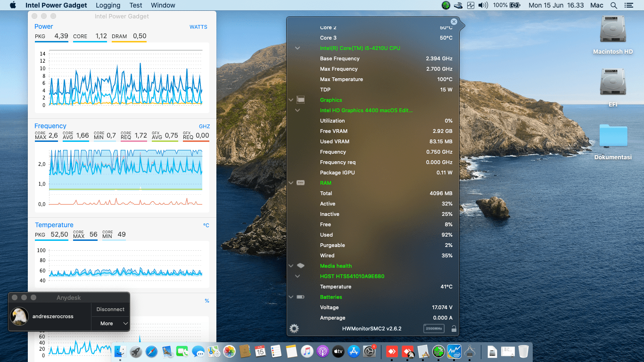Open HWMonitor settings gear

tap(294, 329)
